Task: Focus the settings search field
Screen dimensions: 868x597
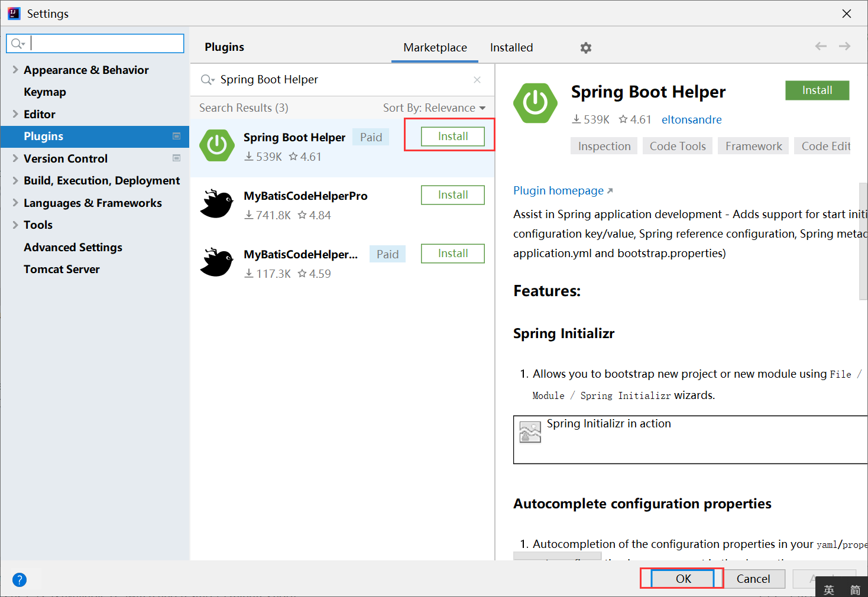Action: (x=95, y=43)
